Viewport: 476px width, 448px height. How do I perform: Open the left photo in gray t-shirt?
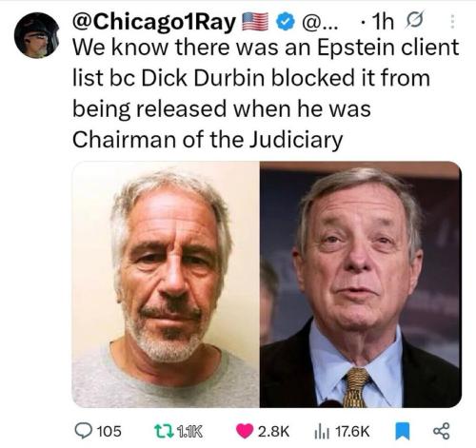tap(166, 284)
